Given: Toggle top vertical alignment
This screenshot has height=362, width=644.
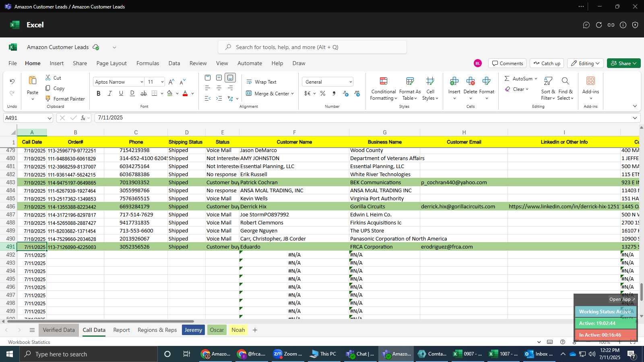Looking at the screenshot, I should click(208, 78).
